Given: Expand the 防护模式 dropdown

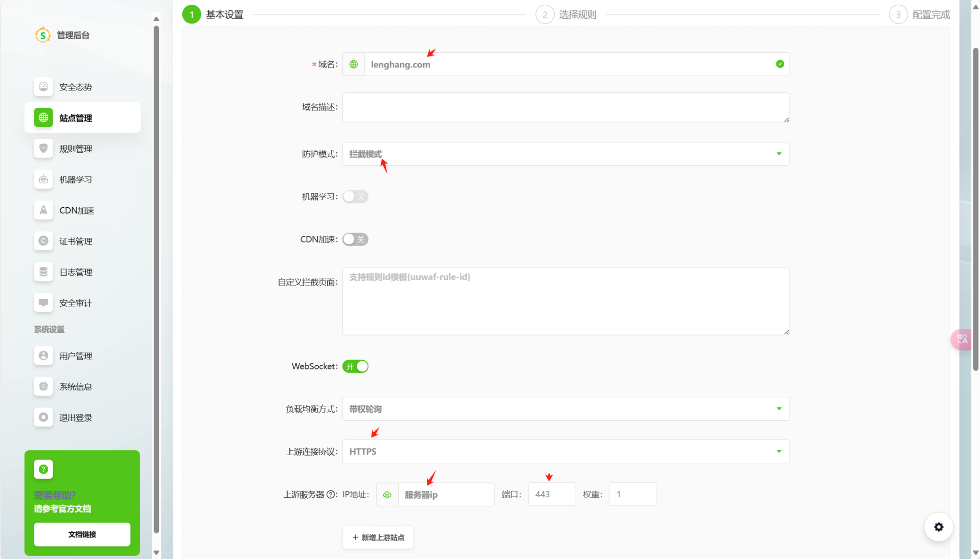Looking at the screenshot, I should click(566, 154).
